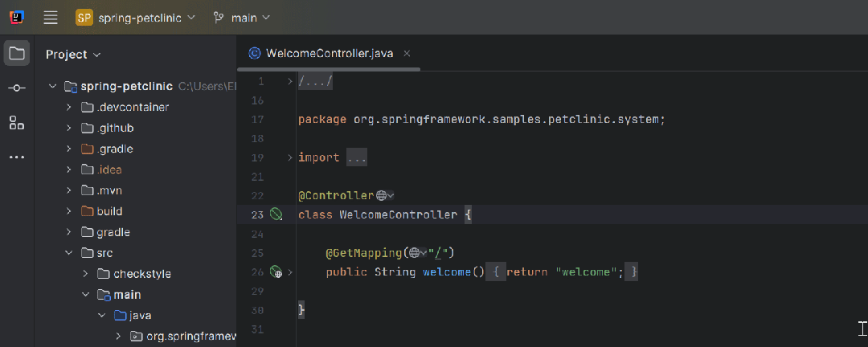The image size is (868, 347).
Task: Collapse the src folder
Action: pos(68,253)
